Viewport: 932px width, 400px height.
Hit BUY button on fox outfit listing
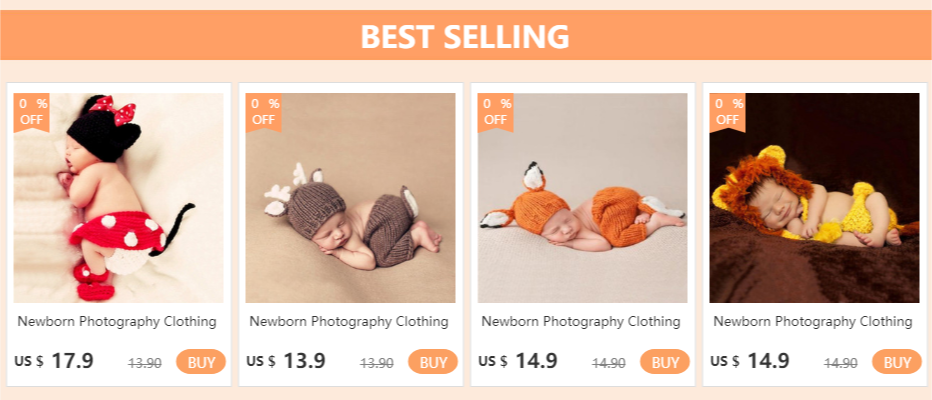(x=665, y=362)
